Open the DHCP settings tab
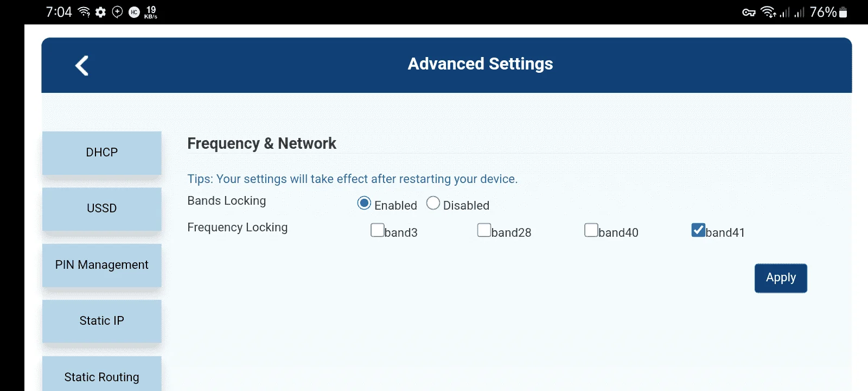This screenshot has height=391, width=868. click(102, 153)
